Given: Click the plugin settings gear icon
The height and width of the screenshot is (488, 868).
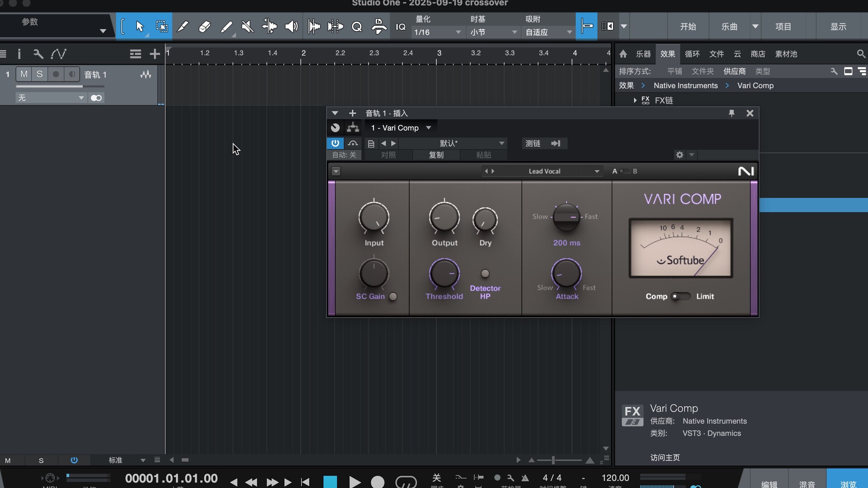Looking at the screenshot, I should click(x=679, y=155).
